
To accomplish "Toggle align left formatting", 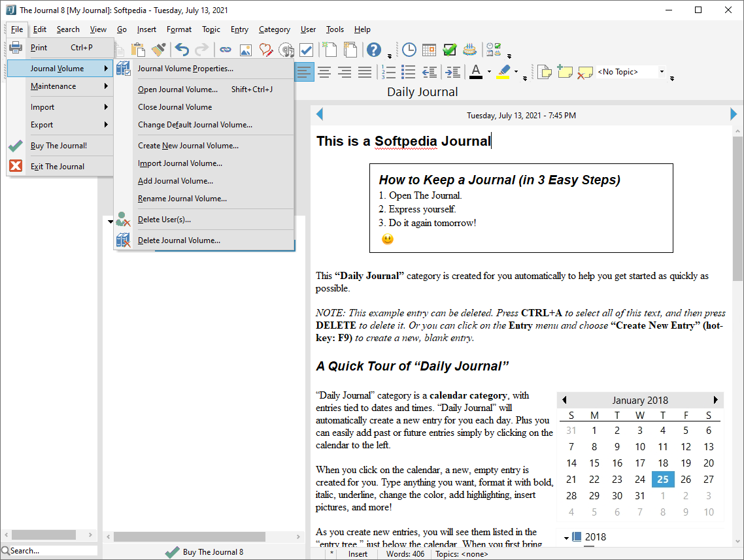I will pyautogui.click(x=304, y=72).
